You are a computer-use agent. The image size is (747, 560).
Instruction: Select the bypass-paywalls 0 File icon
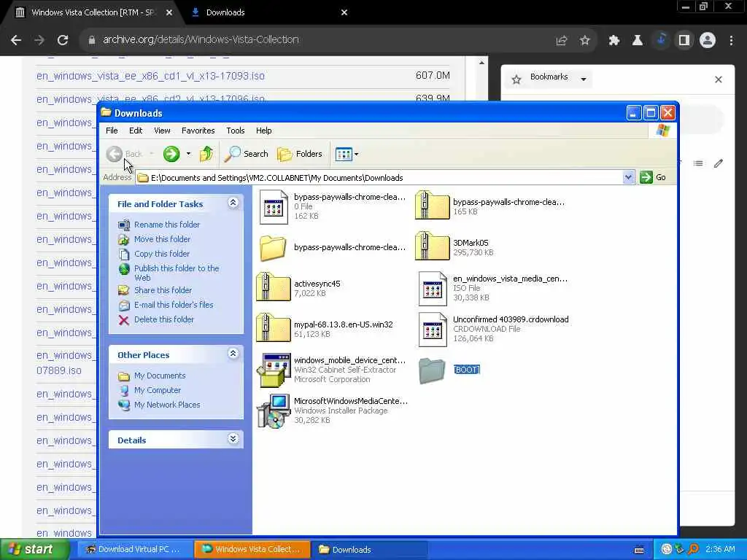(274, 206)
